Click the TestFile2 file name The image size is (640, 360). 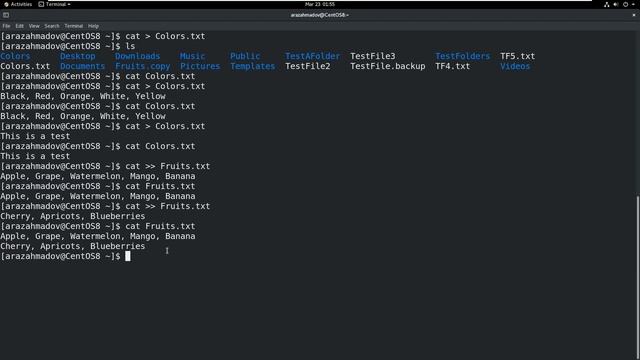[x=307, y=66]
